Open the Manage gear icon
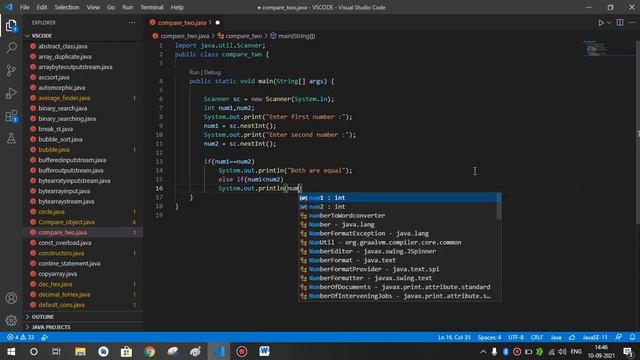Screen dimensions: 640x360 pos(11,320)
